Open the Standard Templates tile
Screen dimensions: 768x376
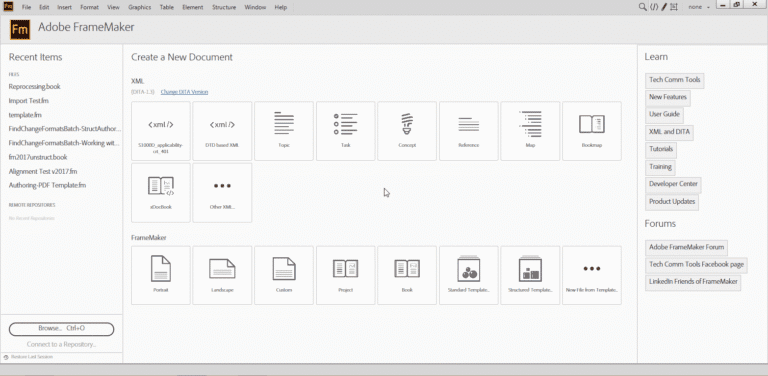coord(469,275)
